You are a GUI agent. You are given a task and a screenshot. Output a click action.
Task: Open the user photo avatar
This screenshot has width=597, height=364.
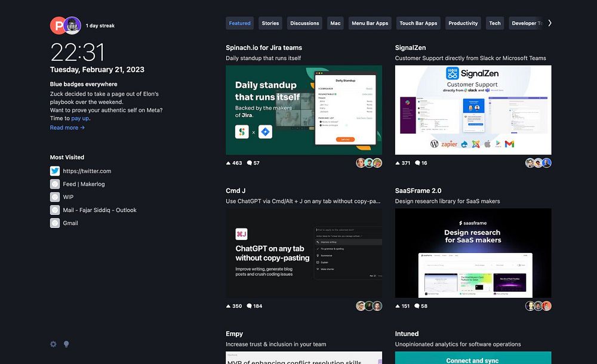pyautogui.click(x=72, y=26)
